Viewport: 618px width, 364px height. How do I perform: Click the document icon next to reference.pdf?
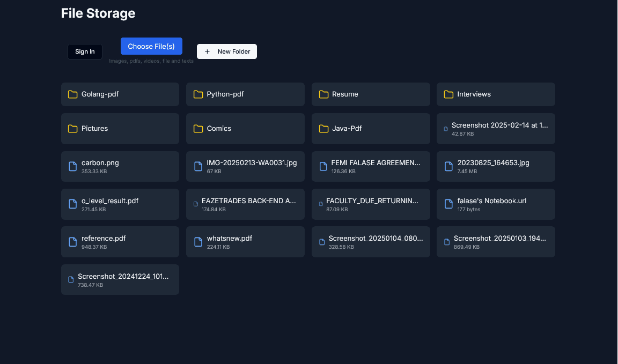point(73,242)
